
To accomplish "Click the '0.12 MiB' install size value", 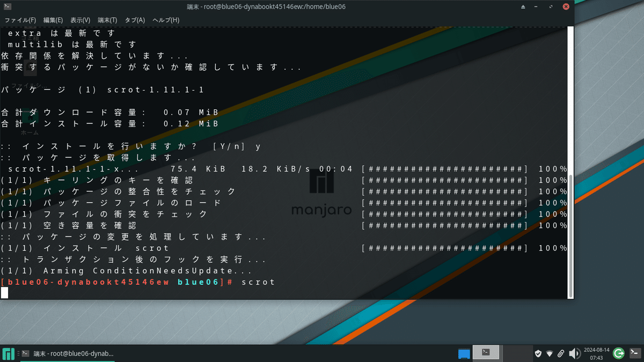I will click(191, 123).
